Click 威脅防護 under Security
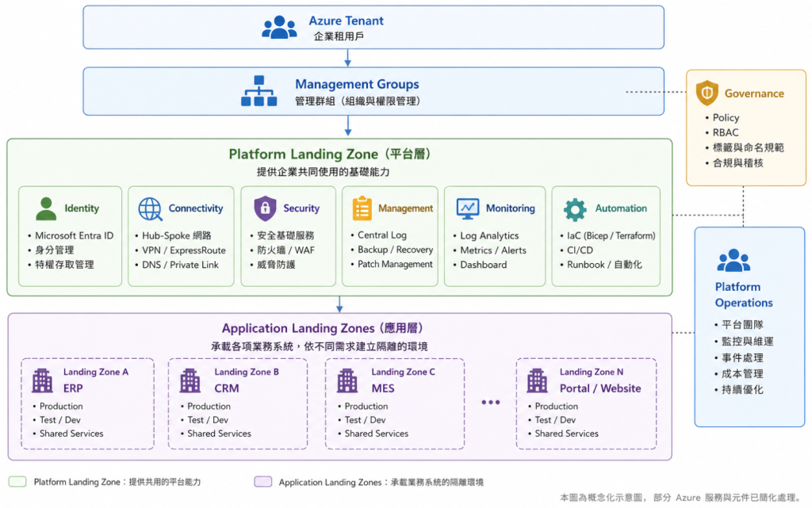This screenshot has height=508, width=812. (x=276, y=265)
